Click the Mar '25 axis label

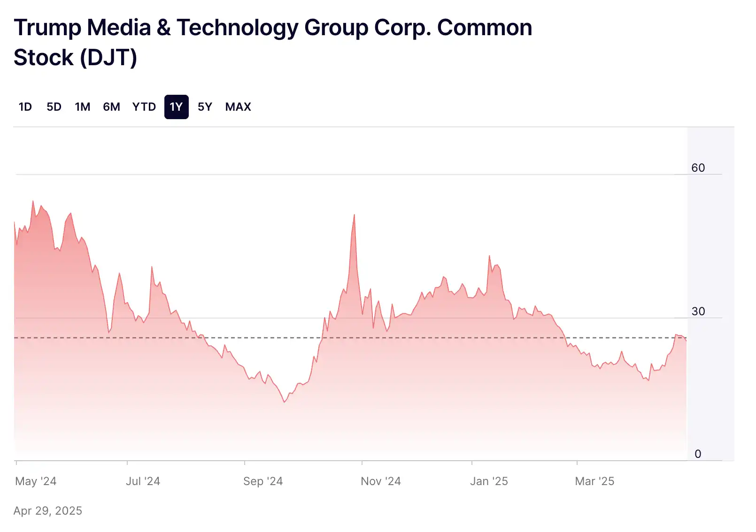(x=594, y=481)
